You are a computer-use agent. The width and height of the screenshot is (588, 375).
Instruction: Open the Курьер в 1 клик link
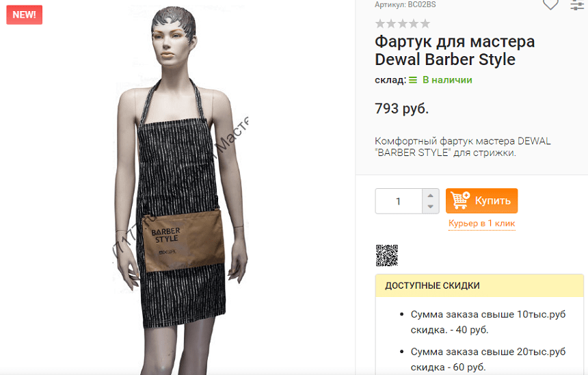pyautogui.click(x=482, y=223)
